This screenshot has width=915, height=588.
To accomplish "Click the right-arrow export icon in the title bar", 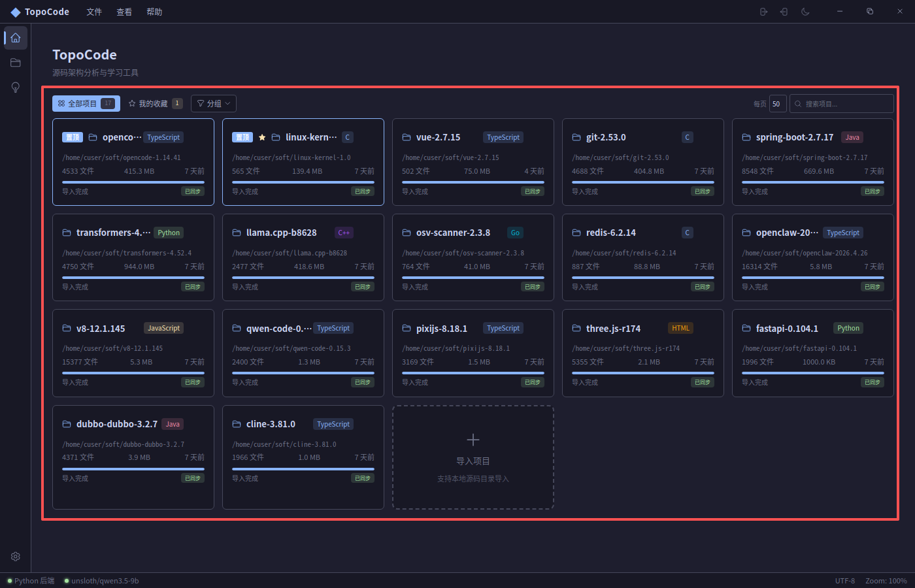I will 763,12.
